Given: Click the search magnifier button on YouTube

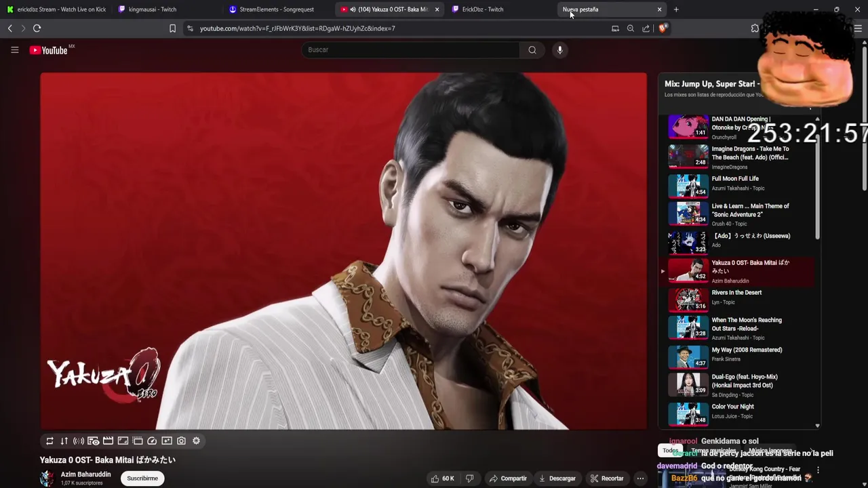Looking at the screenshot, I should click(x=532, y=49).
